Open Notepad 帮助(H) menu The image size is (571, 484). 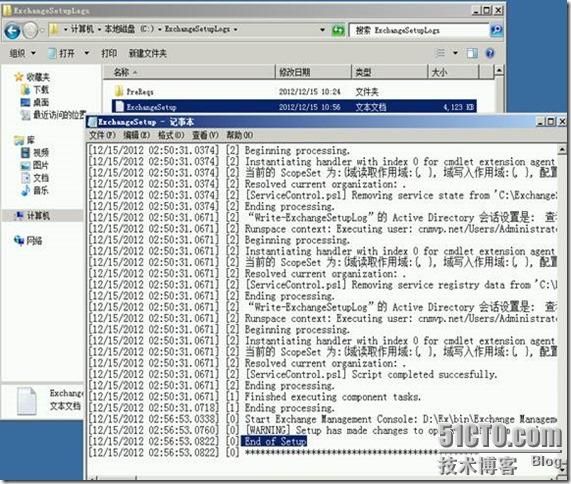[x=240, y=135]
